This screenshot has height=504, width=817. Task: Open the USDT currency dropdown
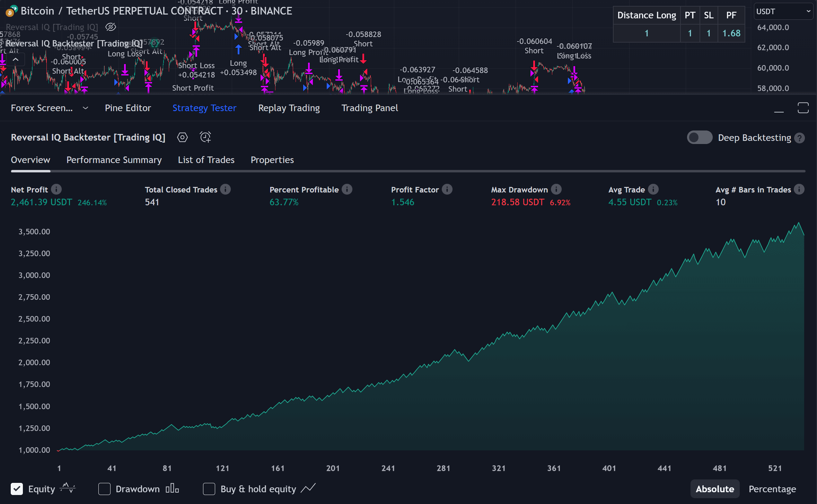(x=783, y=11)
